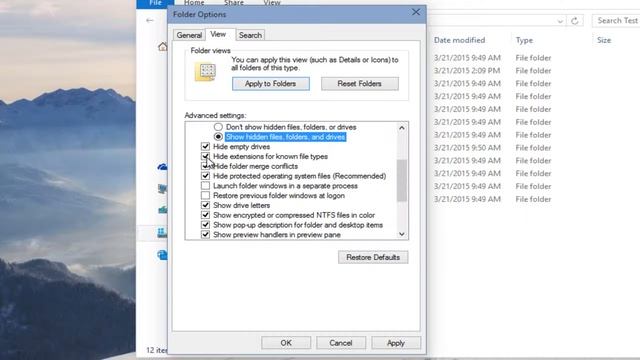Sort by the Size column header
Screen dimensions: 640x360
pos(604,40)
